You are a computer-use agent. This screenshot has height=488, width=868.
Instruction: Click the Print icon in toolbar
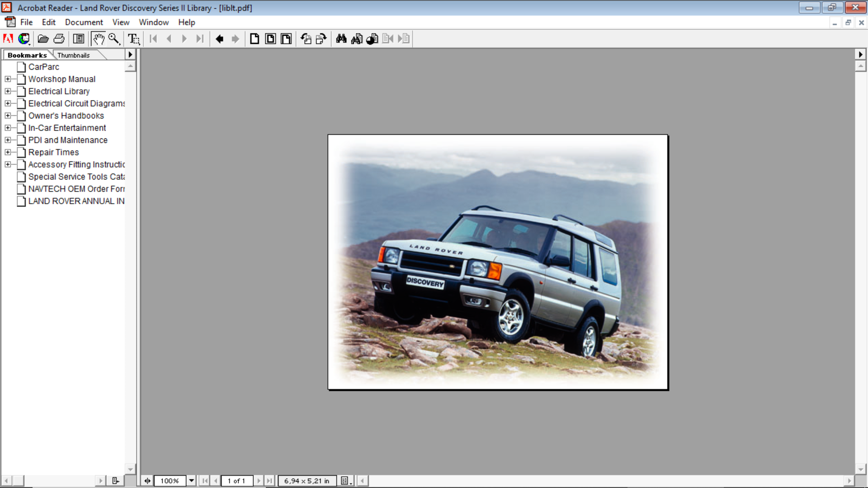59,39
